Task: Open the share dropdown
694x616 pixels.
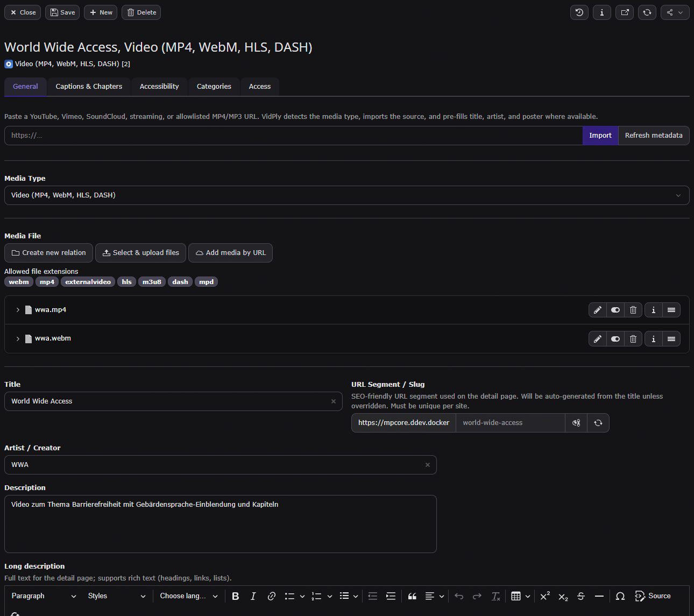Action: coord(675,12)
